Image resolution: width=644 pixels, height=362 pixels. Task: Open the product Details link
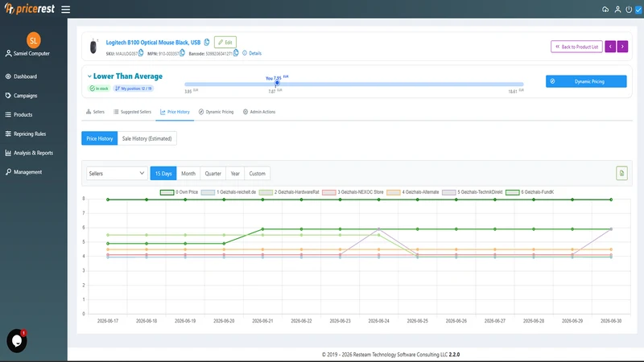pyautogui.click(x=252, y=53)
